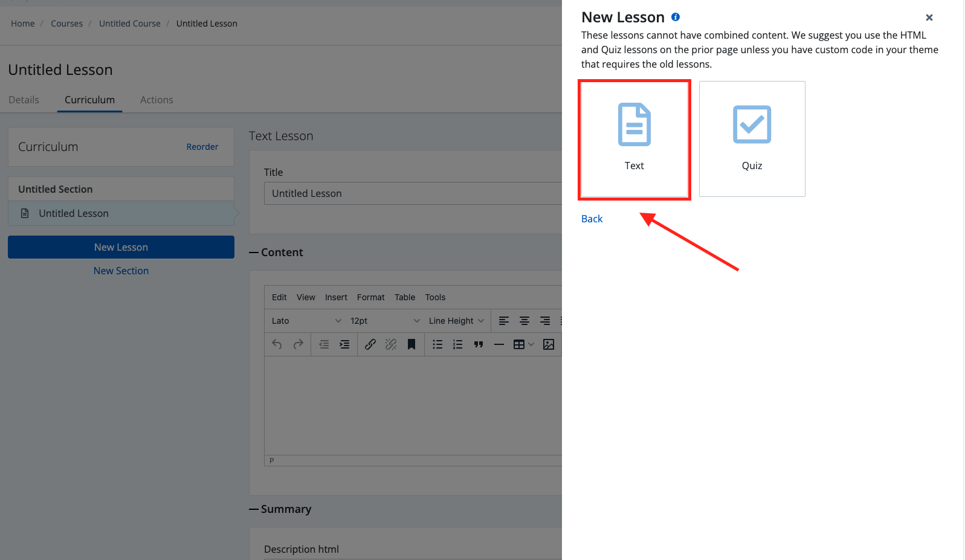Click the New Lesson button
Image resolution: width=965 pixels, height=560 pixels.
click(x=121, y=247)
